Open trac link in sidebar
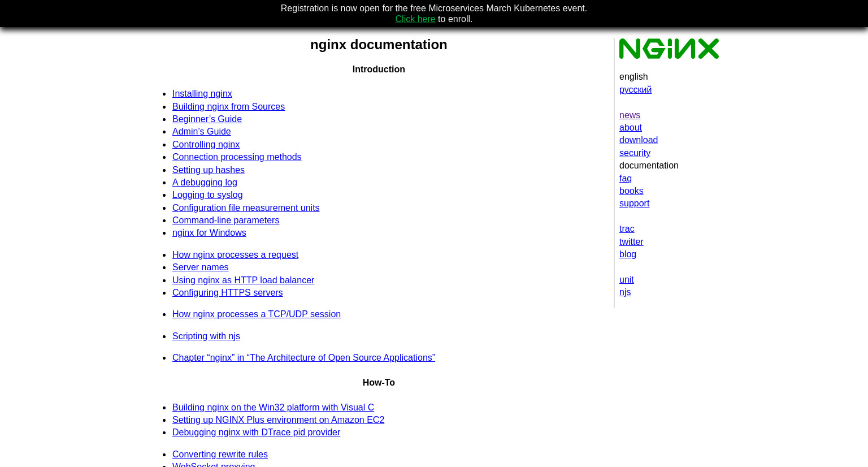 click(x=627, y=229)
